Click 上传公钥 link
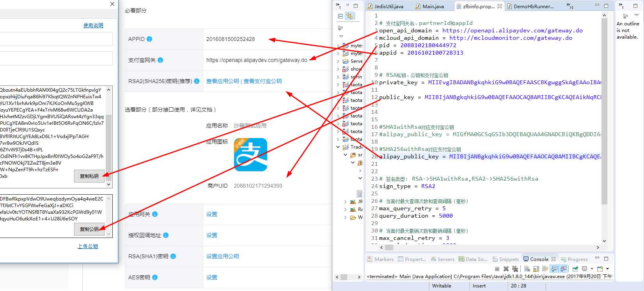 click(x=88, y=246)
